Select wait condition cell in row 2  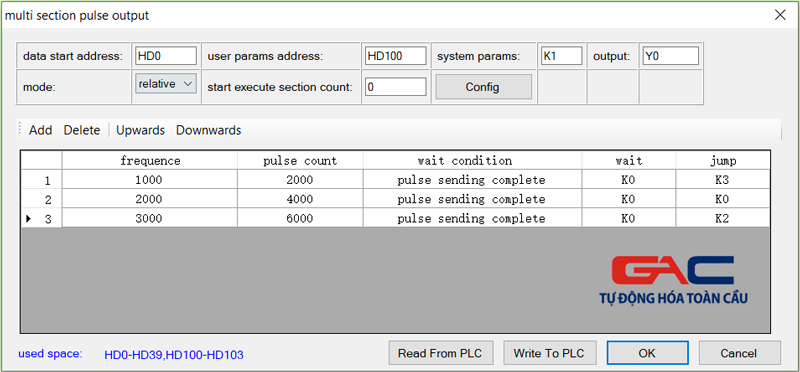tap(472, 199)
